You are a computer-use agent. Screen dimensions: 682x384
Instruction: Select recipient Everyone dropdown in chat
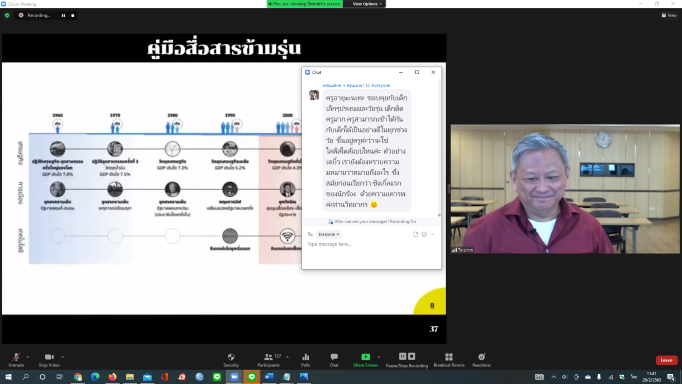[329, 234]
